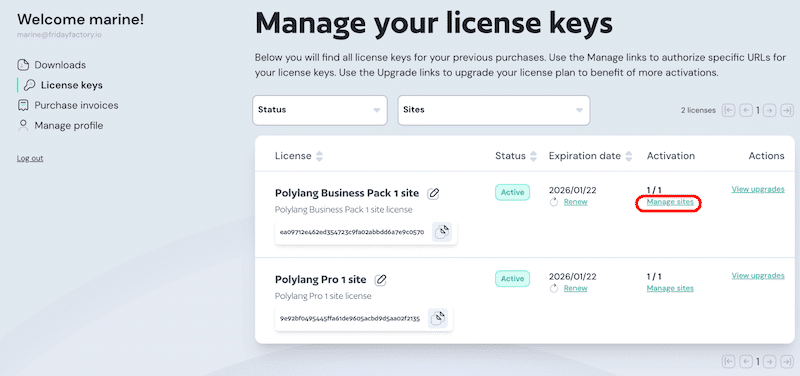This screenshot has width=800, height=376.
Task: Click the Polylang Pro 1 site title
Action: pyautogui.click(x=320, y=280)
